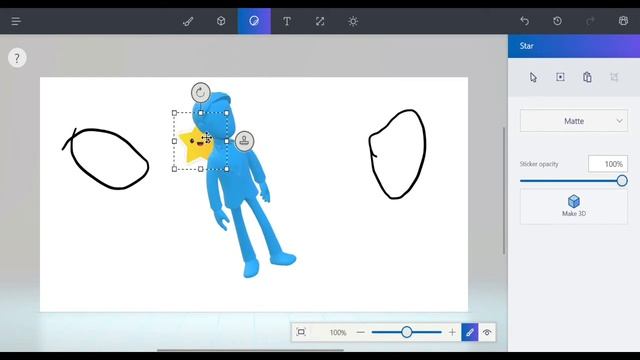Expand the Matte material dropdown
This screenshot has width=640, height=360.
click(574, 121)
